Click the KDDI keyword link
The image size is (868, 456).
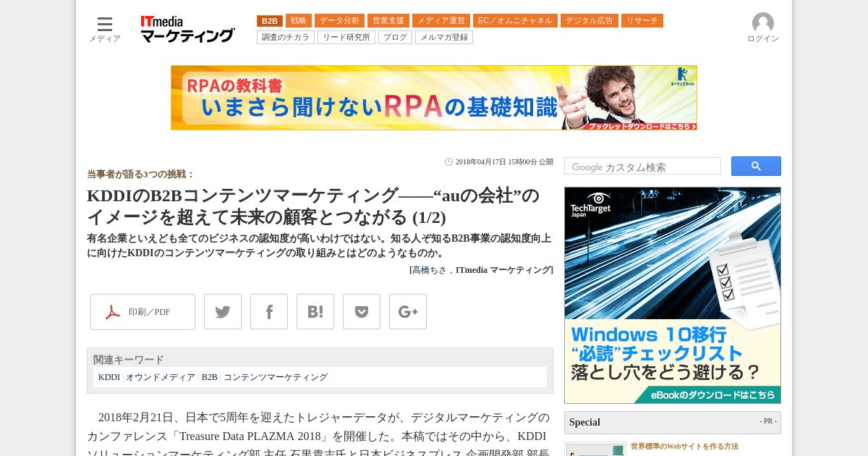point(109,377)
